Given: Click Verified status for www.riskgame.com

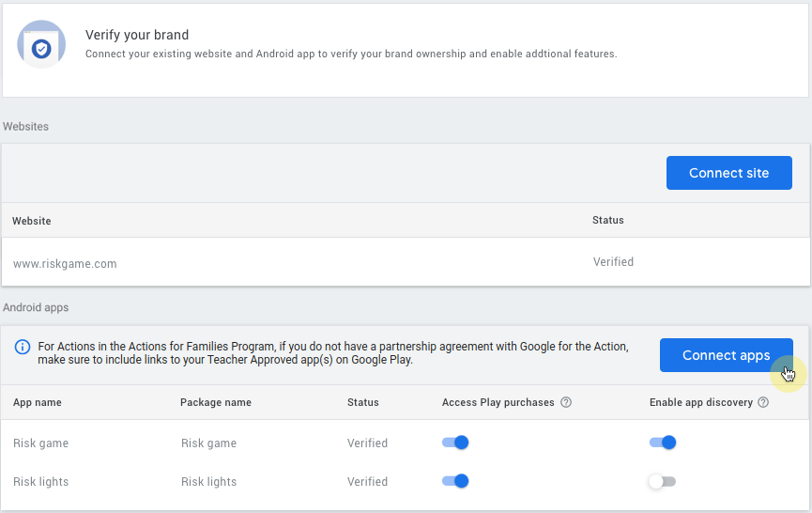Looking at the screenshot, I should pyautogui.click(x=613, y=262).
